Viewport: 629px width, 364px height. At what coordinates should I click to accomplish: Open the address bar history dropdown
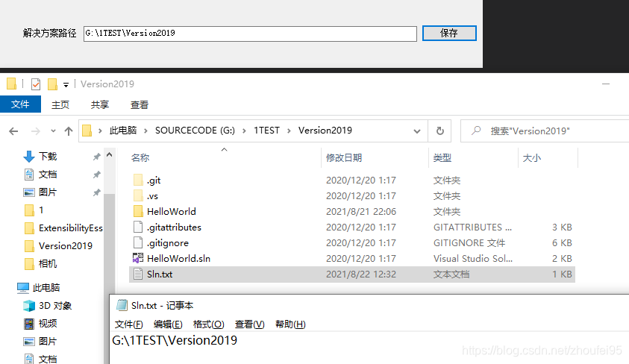(x=417, y=131)
